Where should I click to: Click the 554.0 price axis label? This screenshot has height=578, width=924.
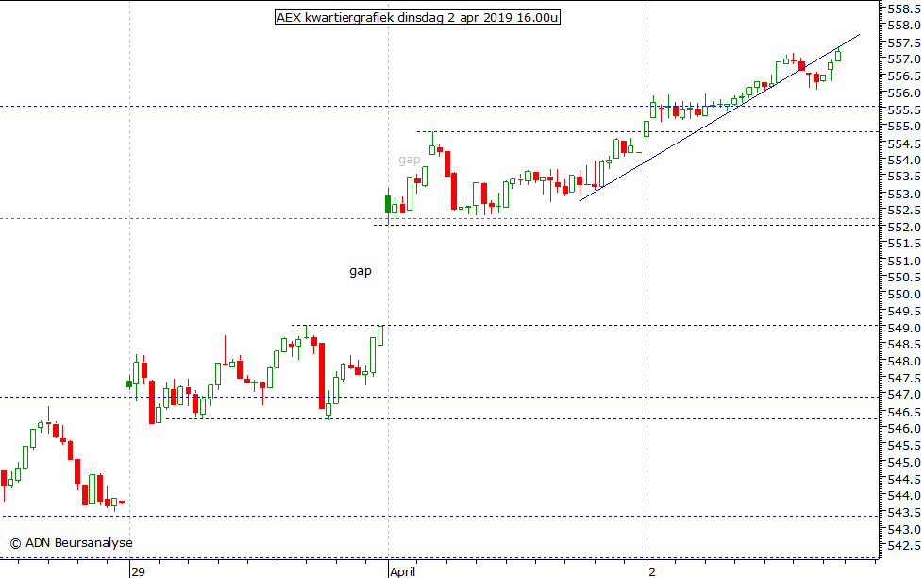904,160
